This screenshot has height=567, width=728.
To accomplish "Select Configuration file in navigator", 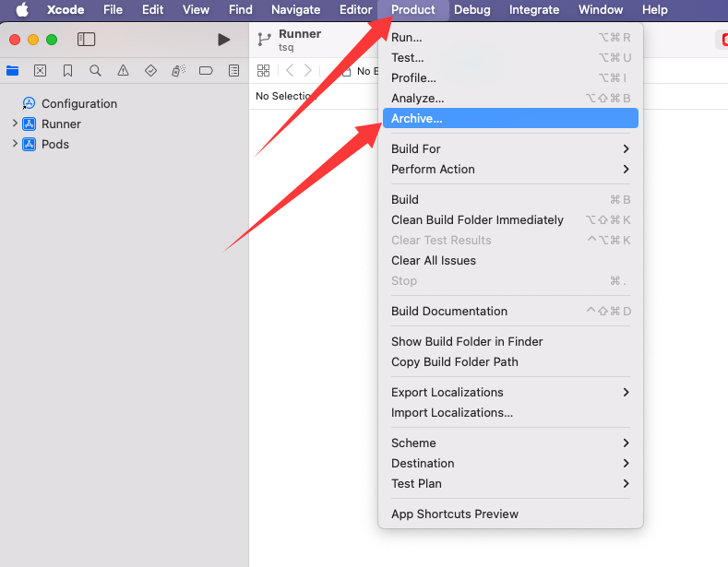I will 78,103.
